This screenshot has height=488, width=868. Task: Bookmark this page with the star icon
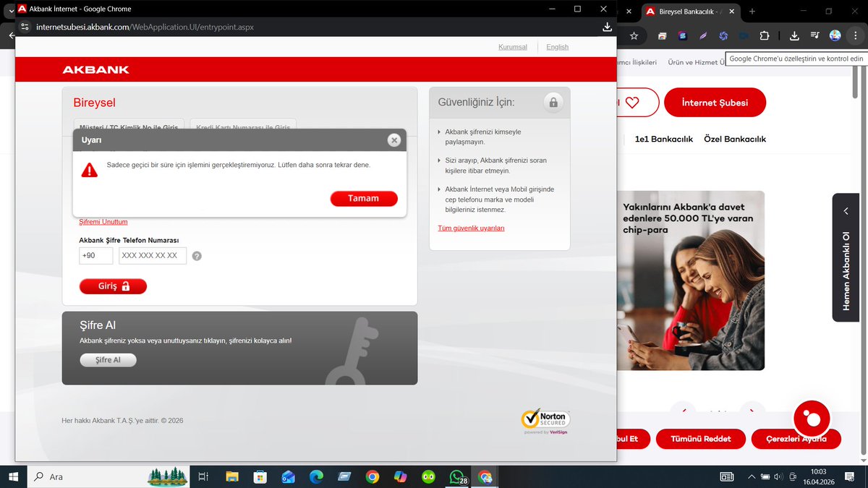coord(634,35)
